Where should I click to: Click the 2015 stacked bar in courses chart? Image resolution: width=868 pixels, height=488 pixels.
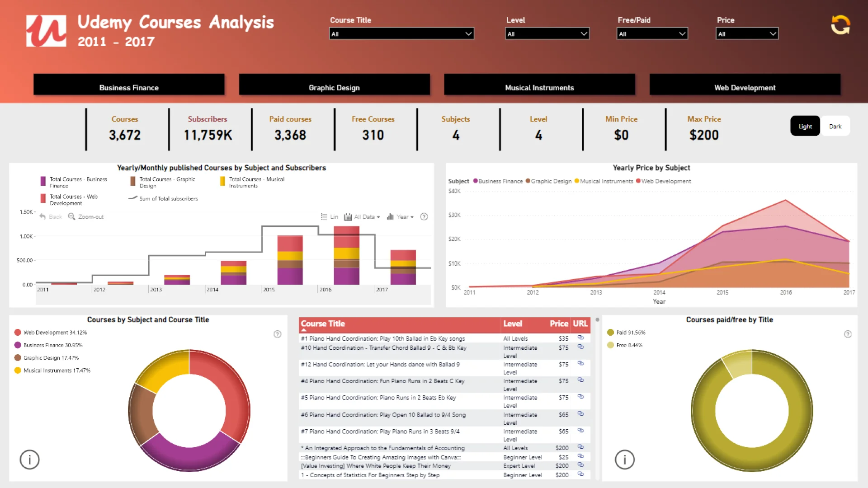(x=290, y=260)
